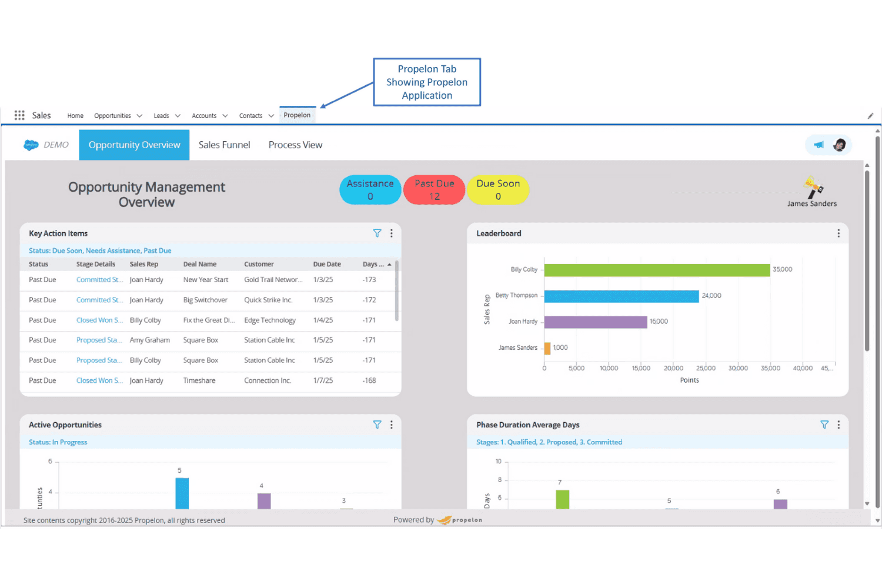Open Proposed Sta... link in Billy Colby Square Box row

tap(99, 360)
